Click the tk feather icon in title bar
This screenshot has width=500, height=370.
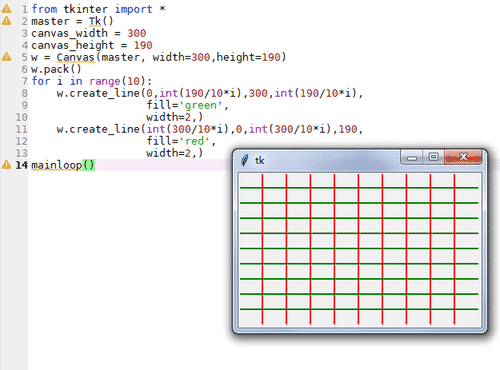click(x=245, y=160)
